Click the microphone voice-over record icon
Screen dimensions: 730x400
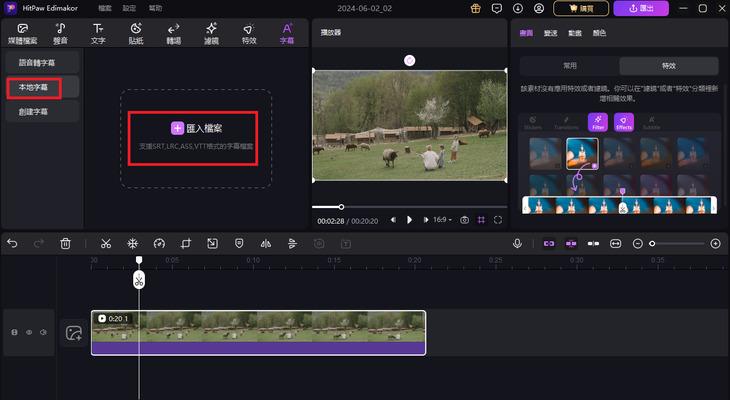coord(517,243)
